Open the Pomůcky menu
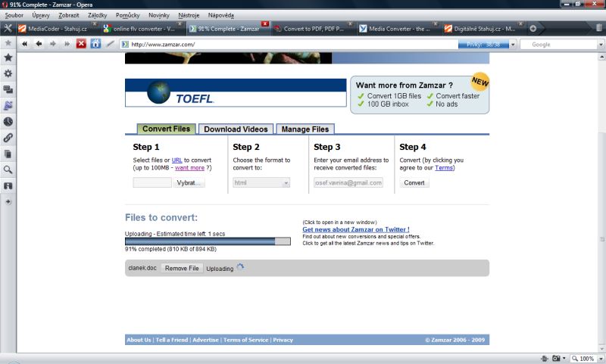The height and width of the screenshot is (364, 606). (127, 15)
